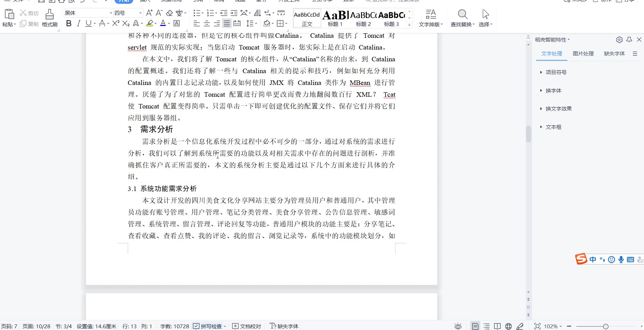644x330 pixels.
Task: Click the distributed alignment icon
Action: coord(237,24)
